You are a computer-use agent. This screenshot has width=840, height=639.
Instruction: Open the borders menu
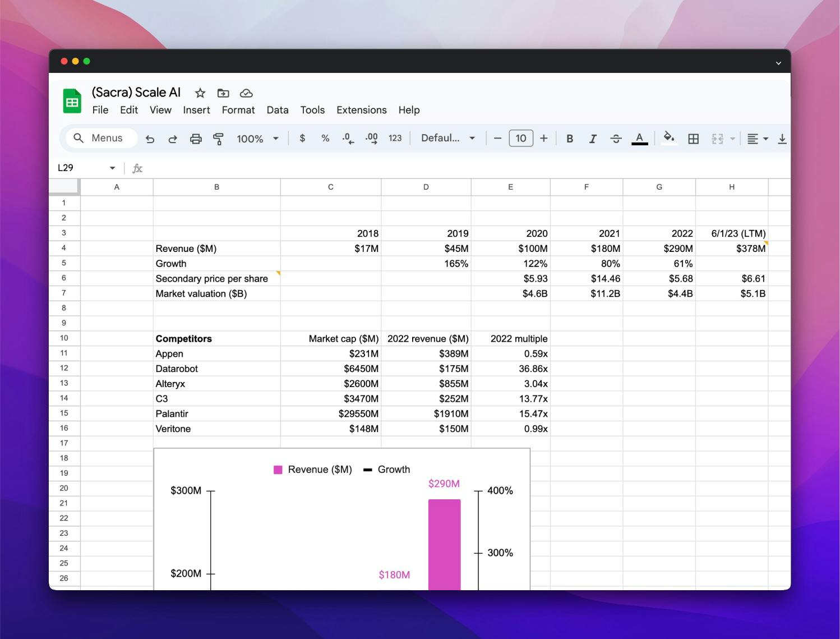[x=693, y=139]
